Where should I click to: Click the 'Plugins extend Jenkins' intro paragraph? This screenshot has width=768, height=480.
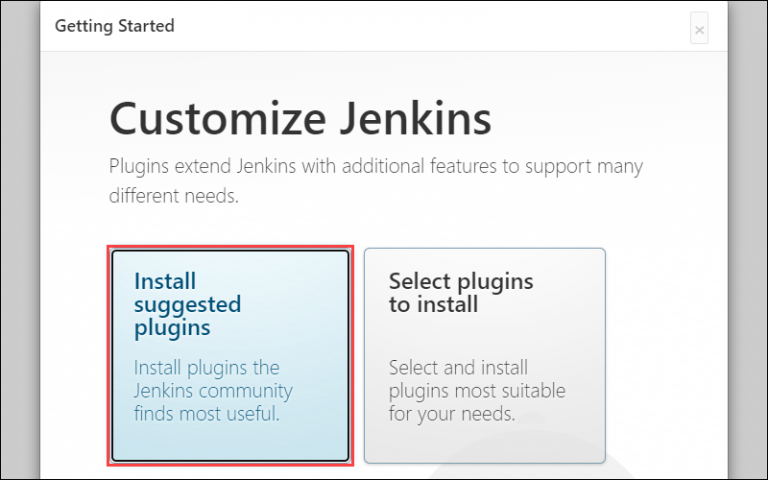[376, 181]
